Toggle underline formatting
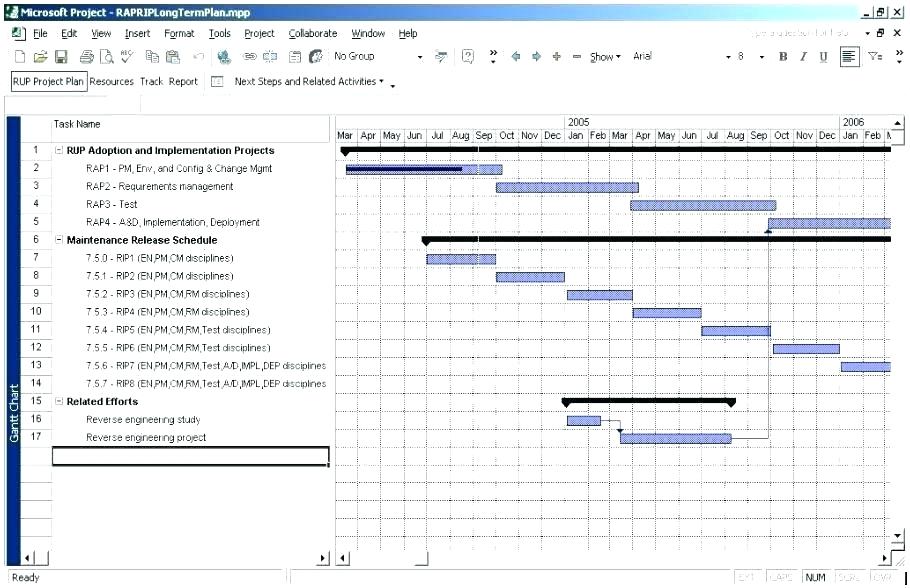 point(823,56)
